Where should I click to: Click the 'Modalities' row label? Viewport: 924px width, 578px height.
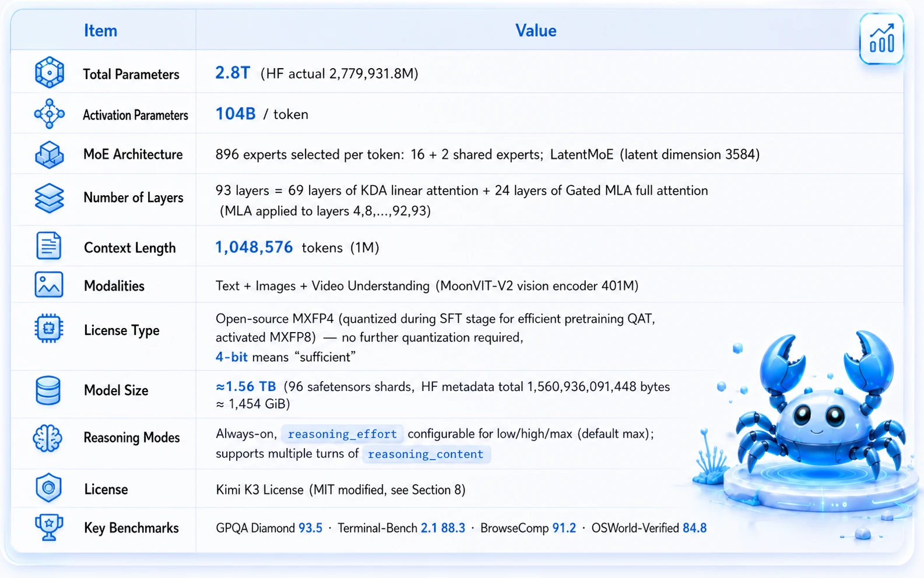pos(114,286)
